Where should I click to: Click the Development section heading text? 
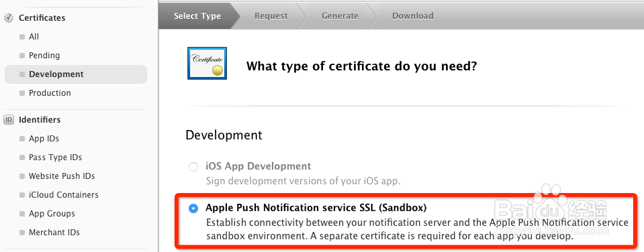224,135
